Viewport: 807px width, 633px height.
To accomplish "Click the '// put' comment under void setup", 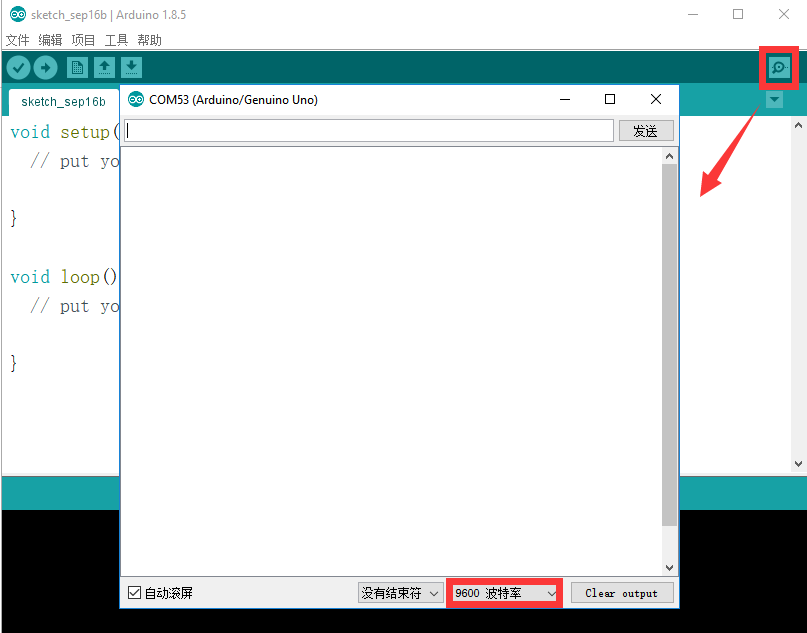I will click(75, 162).
